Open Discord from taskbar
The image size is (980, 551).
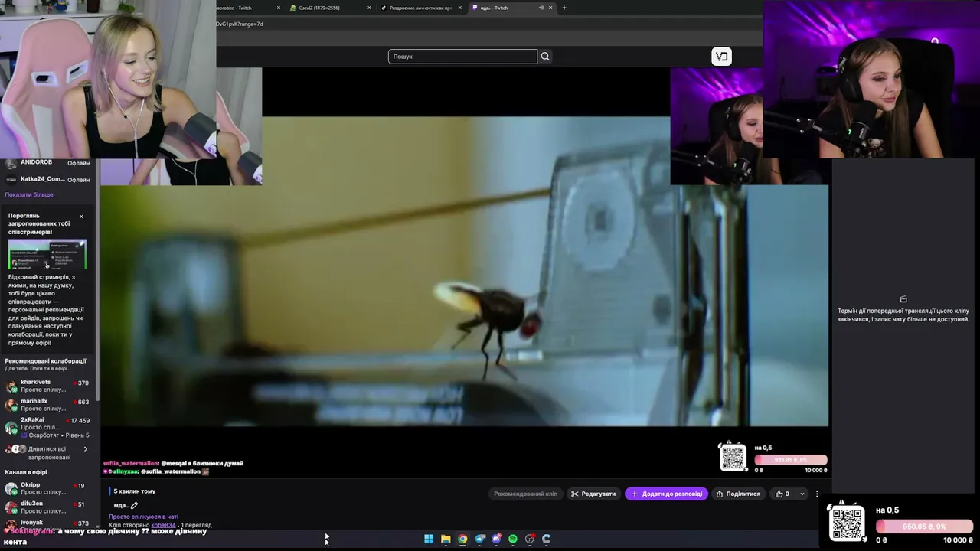(x=496, y=540)
